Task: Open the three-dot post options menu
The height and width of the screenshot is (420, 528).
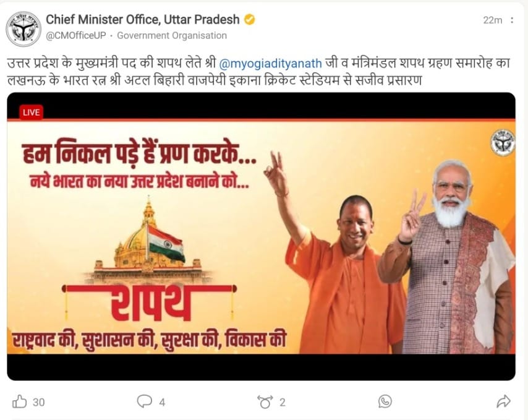Action: 512,20
